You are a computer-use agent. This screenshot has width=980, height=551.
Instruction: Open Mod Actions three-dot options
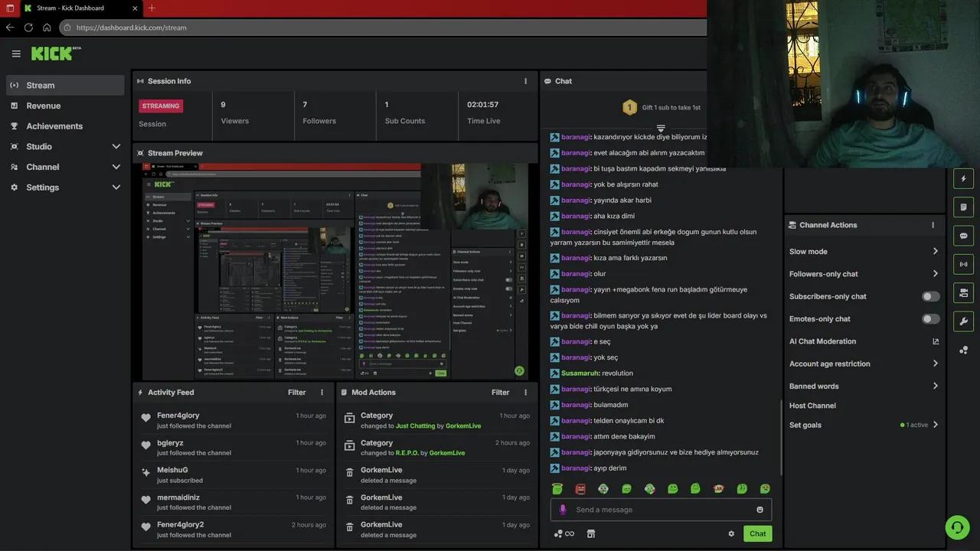point(525,393)
